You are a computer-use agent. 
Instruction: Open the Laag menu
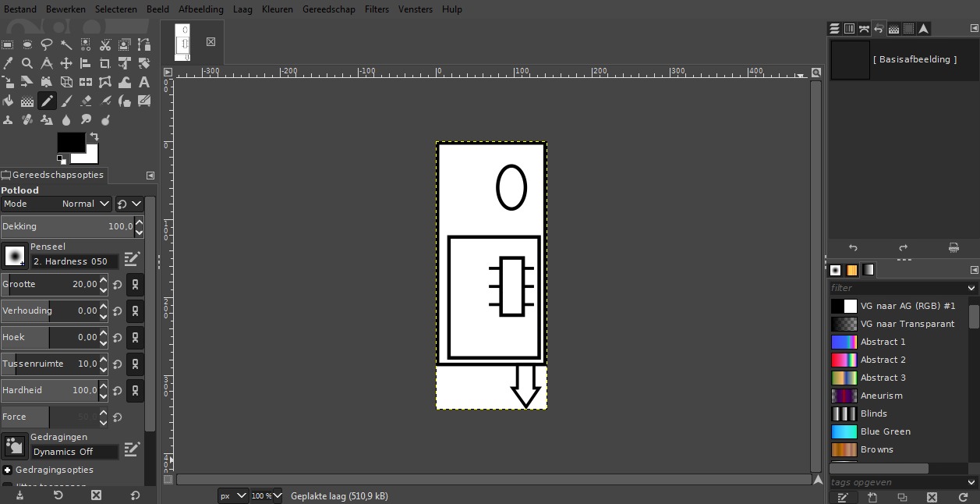(x=242, y=9)
